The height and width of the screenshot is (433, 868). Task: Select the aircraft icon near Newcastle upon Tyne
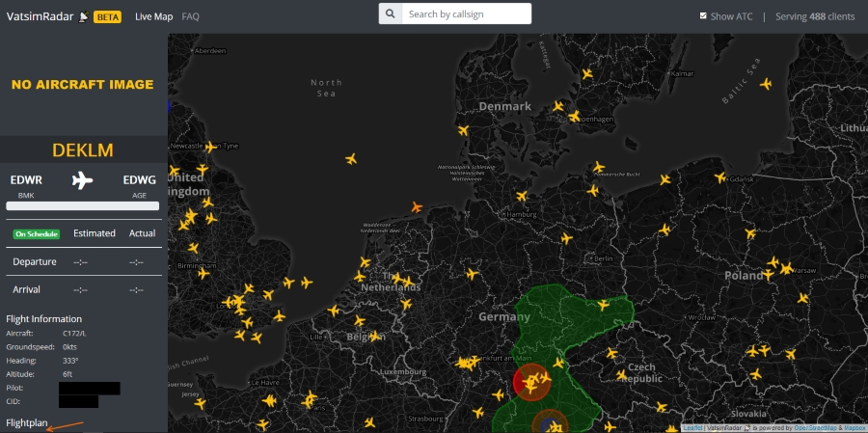coord(210,147)
